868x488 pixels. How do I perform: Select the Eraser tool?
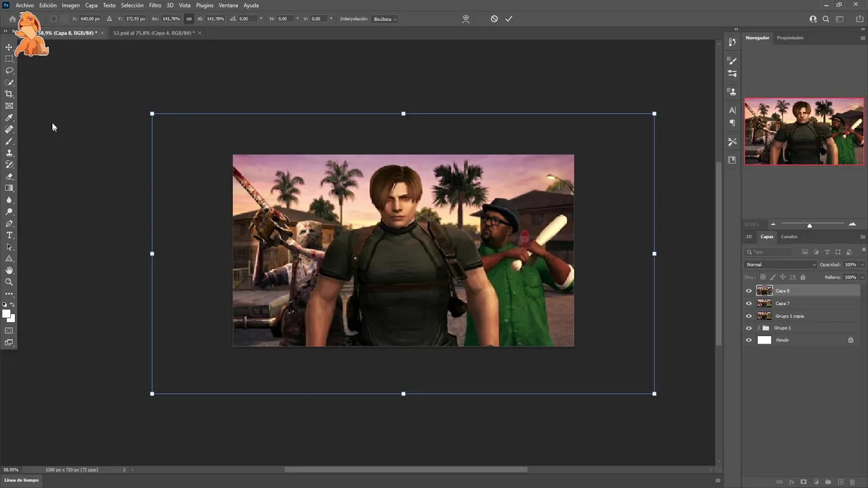tap(9, 176)
